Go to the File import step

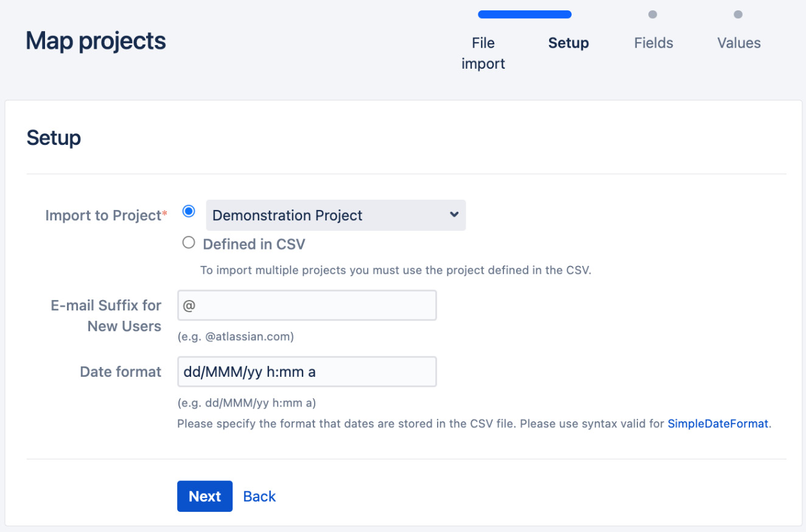(x=483, y=53)
